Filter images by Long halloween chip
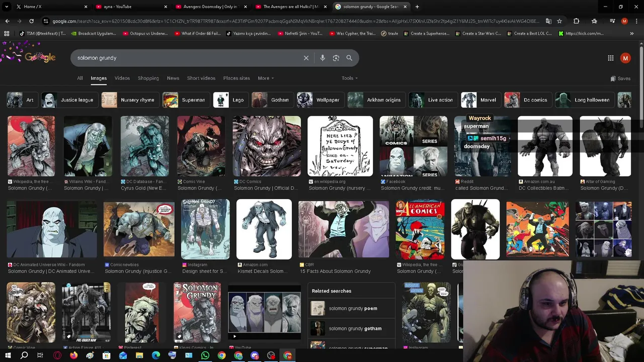Screen dimensions: 644x362 584,100
